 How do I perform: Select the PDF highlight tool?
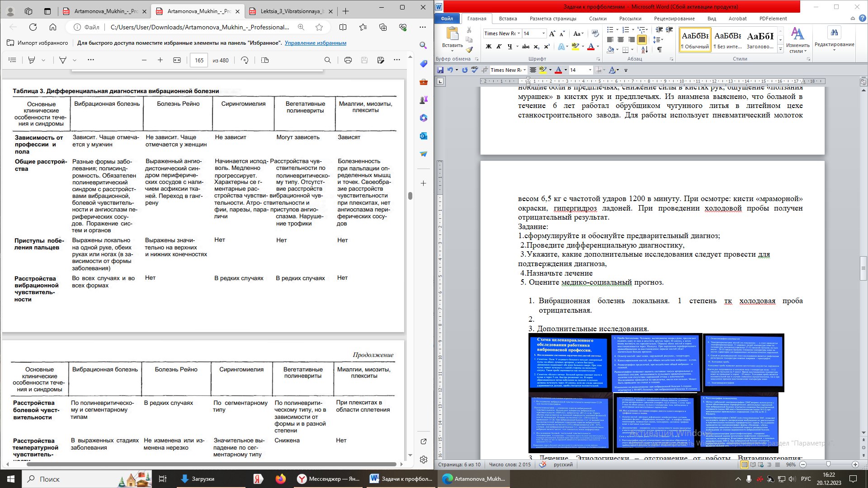pos(32,60)
